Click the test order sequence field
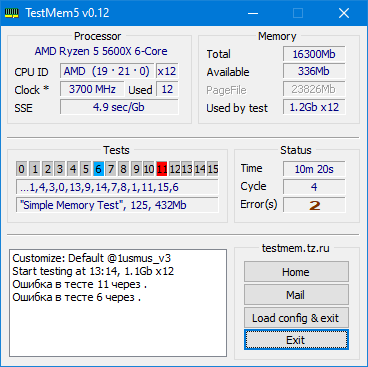The height and width of the screenshot is (367, 368). (x=117, y=187)
